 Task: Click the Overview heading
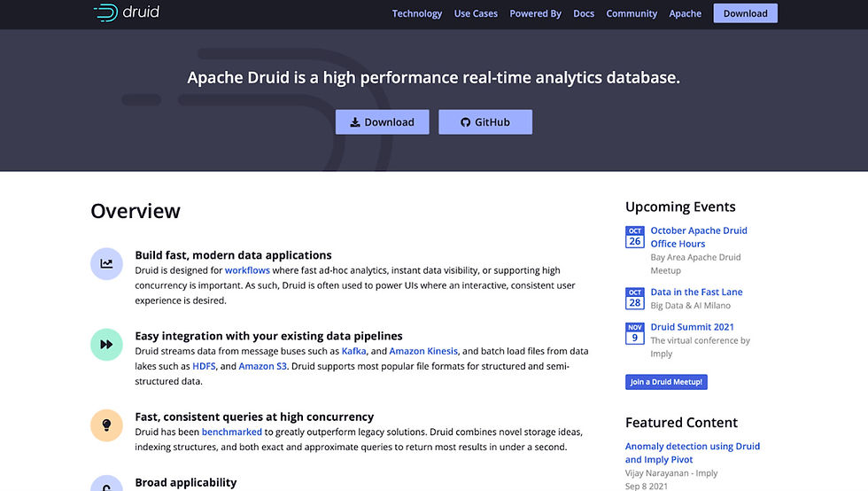pyautogui.click(x=136, y=211)
